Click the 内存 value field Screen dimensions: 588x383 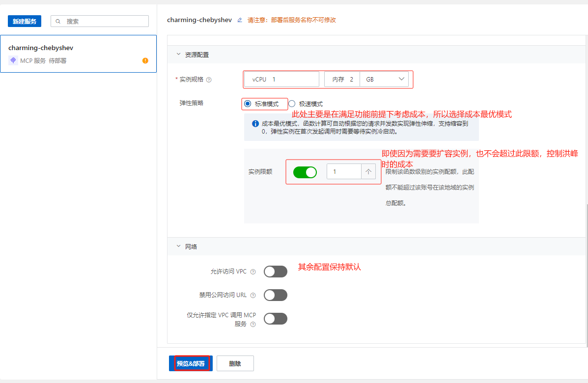coord(342,79)
